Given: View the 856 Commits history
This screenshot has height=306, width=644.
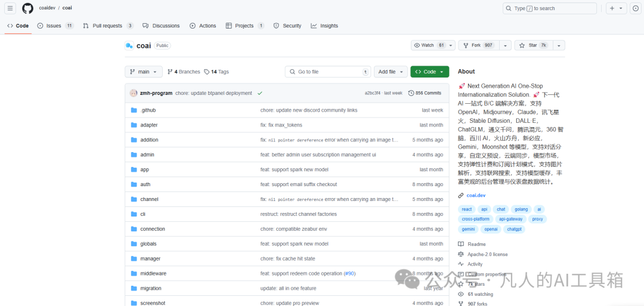Looking at the screenshot, I should click(x=425, y=93).
